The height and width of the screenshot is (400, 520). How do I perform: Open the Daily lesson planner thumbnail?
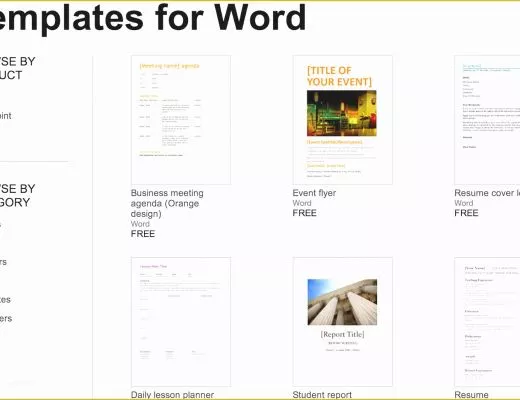(x=181, y=322)
